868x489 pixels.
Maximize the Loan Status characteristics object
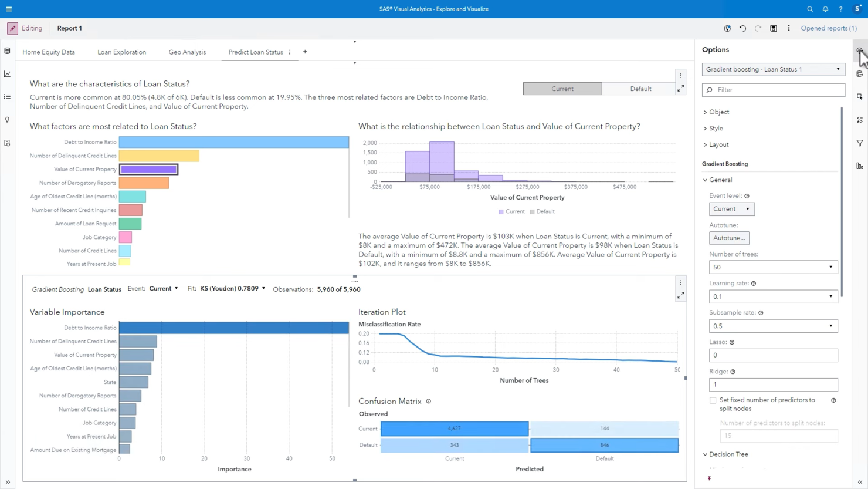(680, 89)
